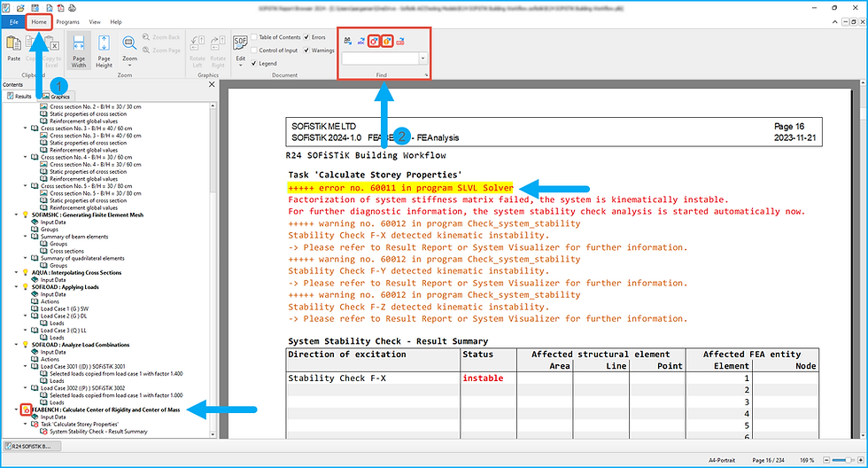The width and height of the screenshot is (868, 468).
Task: Open the Help ribbon tab
Action: coord(116,22)
